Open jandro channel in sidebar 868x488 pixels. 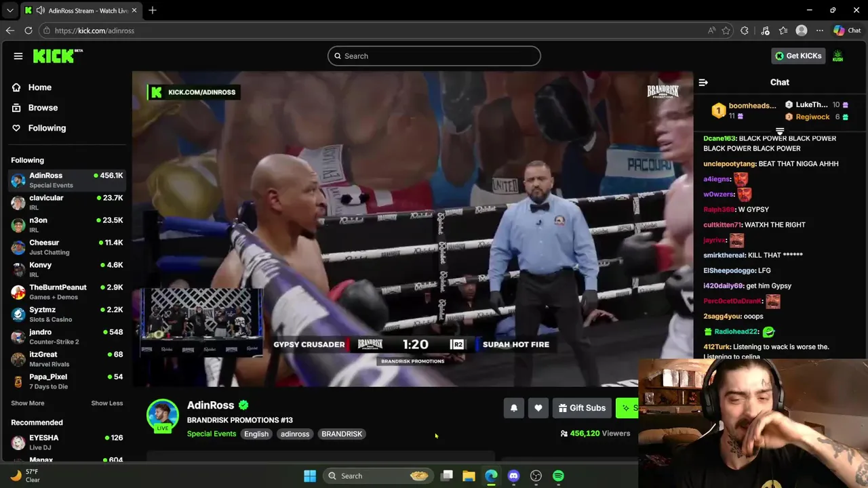tap(67, 337)
